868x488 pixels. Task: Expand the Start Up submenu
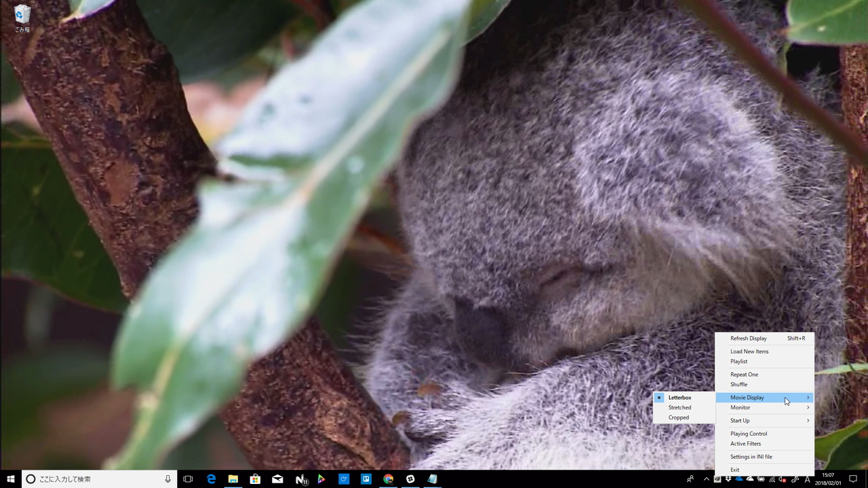tap(765, 420)
